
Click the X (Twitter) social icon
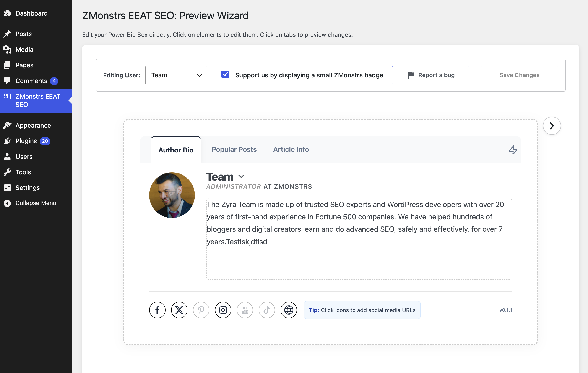coord(179,310)
